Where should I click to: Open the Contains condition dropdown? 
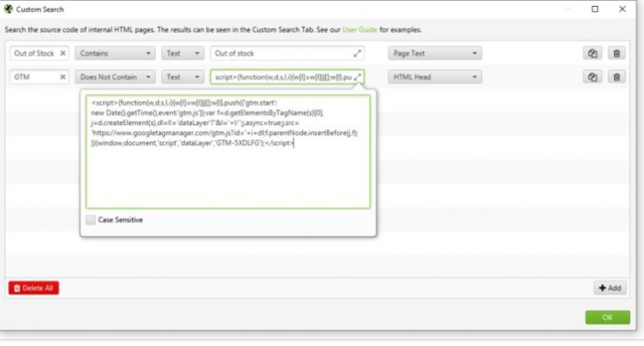[x=115, y=53]
